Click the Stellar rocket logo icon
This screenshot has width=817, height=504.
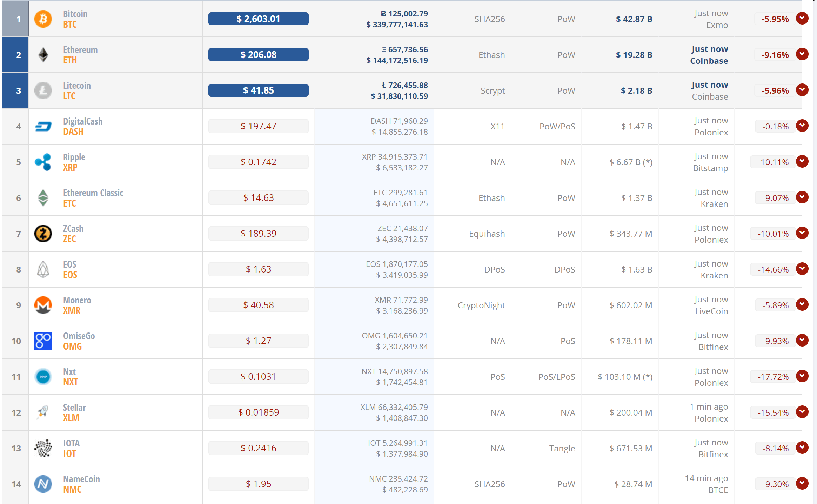(43, 412)
